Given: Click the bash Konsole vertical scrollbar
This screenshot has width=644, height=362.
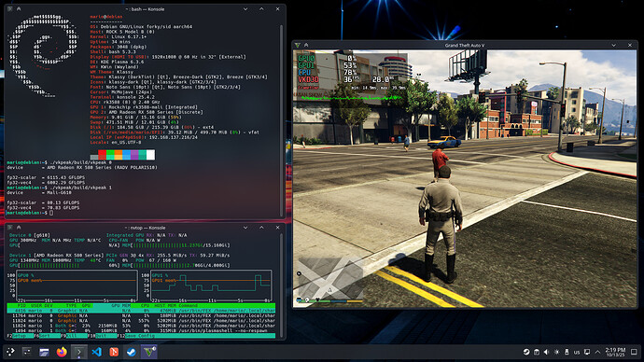Looking at the screenshot, I should point(281,119).
